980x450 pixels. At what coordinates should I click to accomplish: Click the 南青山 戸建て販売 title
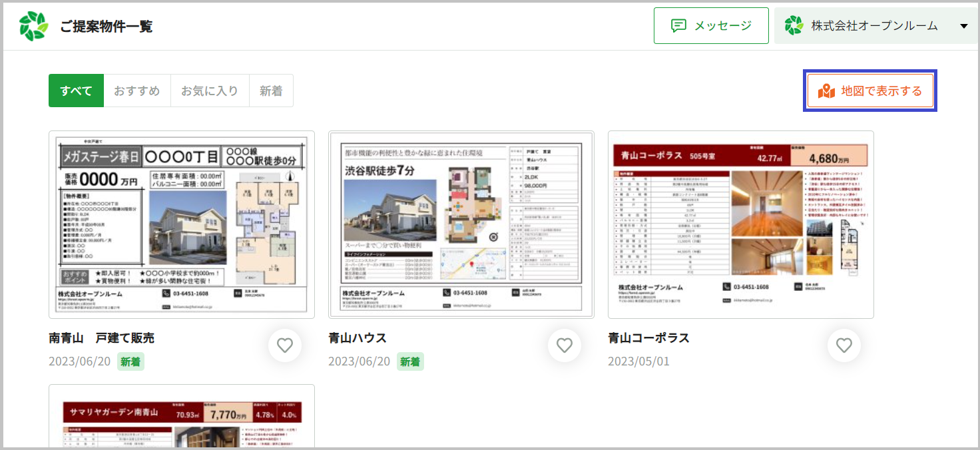(101, 338)
